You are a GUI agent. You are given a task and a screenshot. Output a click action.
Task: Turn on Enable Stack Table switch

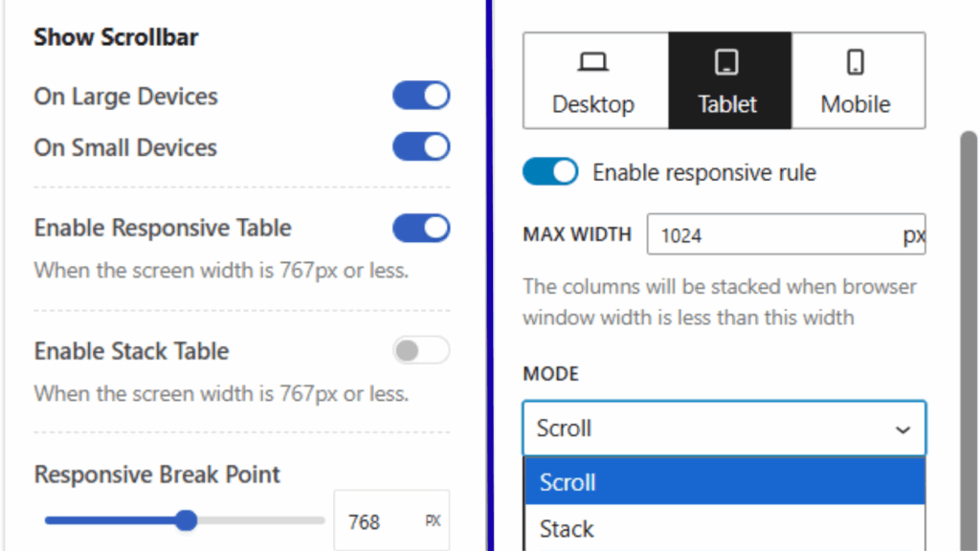421,351
